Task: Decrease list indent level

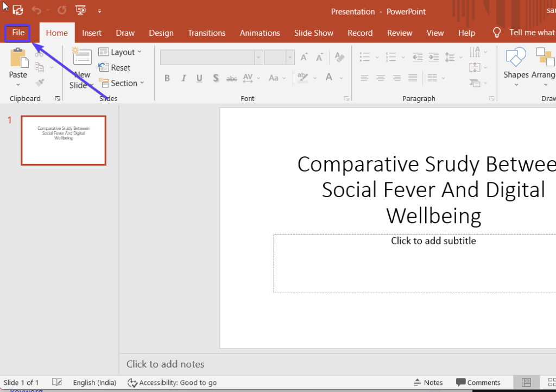Action: (x=418, y=57)
